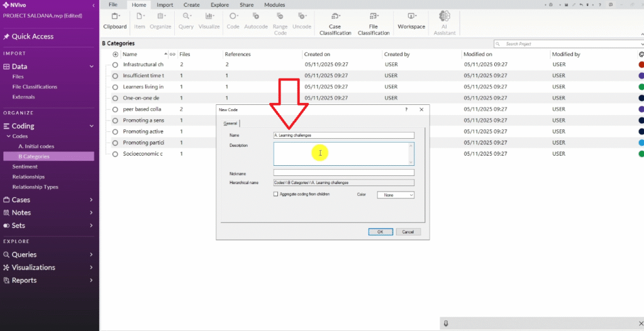Click the Case Classification ribbon icon
The height and width of the screenshot is (331, 644).
tap(335, 21)
